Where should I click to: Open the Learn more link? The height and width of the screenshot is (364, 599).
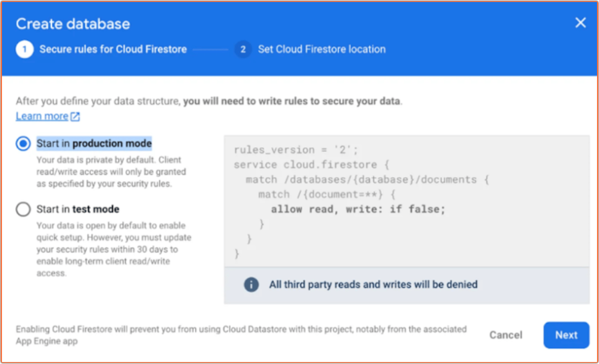pyautogui.click(x=42, y=116)
